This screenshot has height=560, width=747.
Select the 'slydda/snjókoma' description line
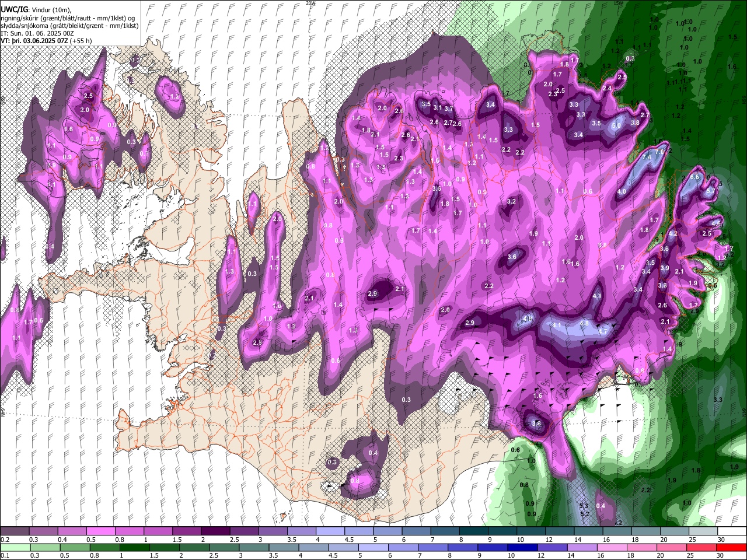69,26
